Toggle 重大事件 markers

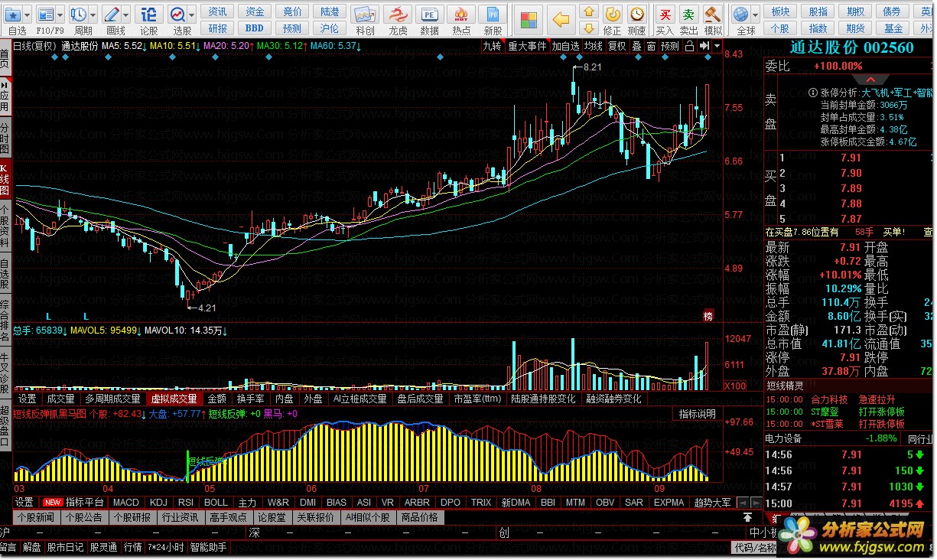pos(528,46)
